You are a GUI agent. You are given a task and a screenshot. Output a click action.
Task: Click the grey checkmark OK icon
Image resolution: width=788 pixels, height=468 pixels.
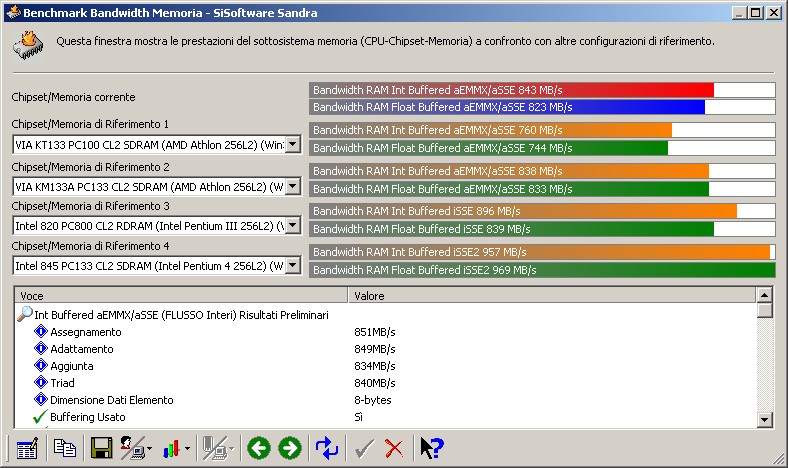coord(364,448)
